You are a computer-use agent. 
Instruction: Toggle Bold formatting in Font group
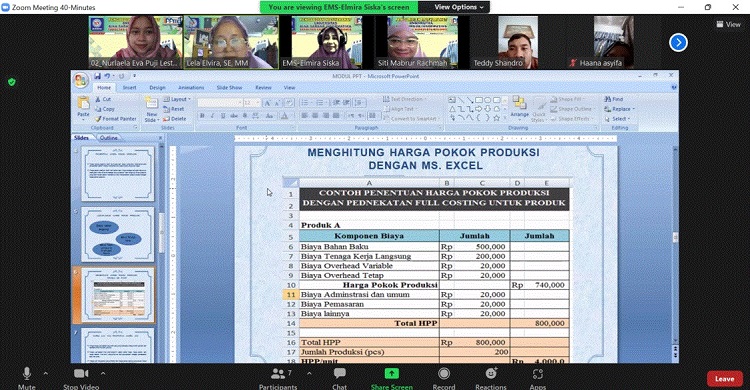click(x=202, y=116)
